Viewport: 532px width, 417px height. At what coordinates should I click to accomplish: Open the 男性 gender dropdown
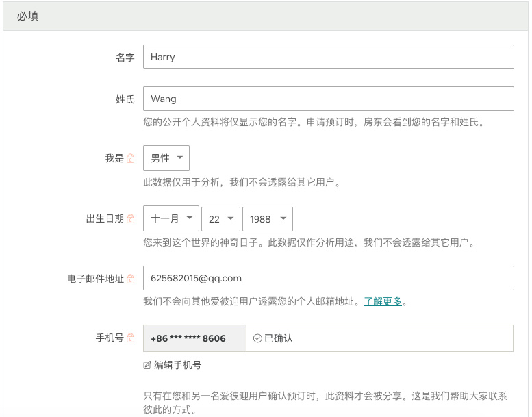(x=166, y=158)
